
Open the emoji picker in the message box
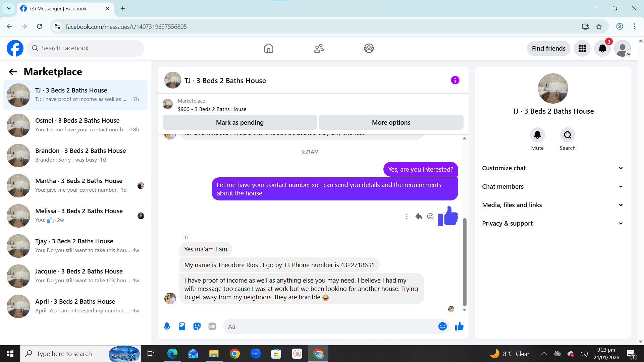click(x=442, y=326)
